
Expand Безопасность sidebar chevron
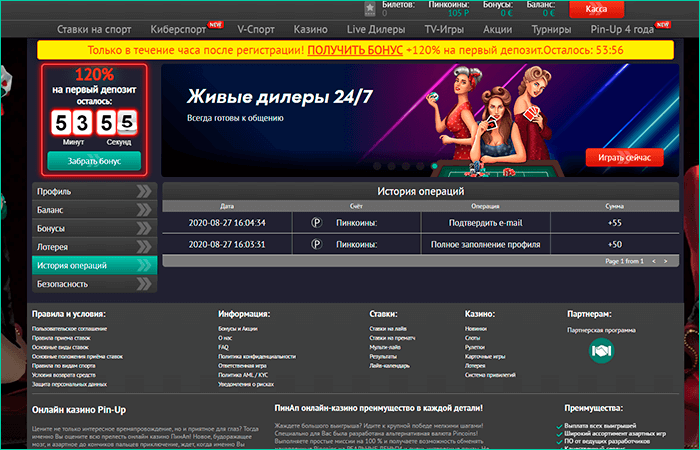point(144,284)
